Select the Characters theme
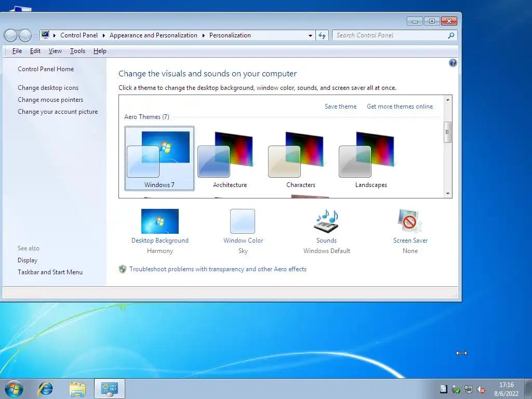The image size is (532, 399). click(x=301, y=158)
